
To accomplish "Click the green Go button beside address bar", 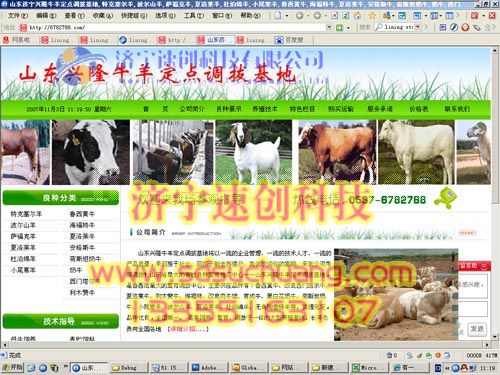I will [339, 27].
